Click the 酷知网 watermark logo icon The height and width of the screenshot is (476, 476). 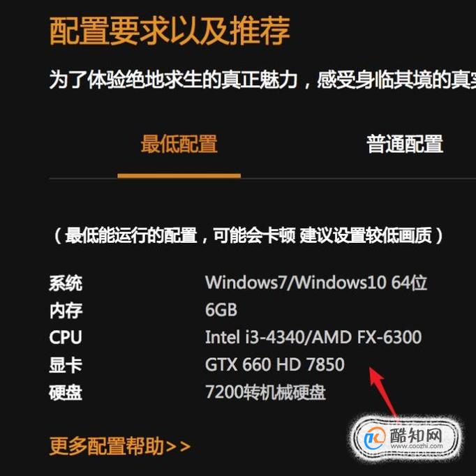(x=375, y=438)
